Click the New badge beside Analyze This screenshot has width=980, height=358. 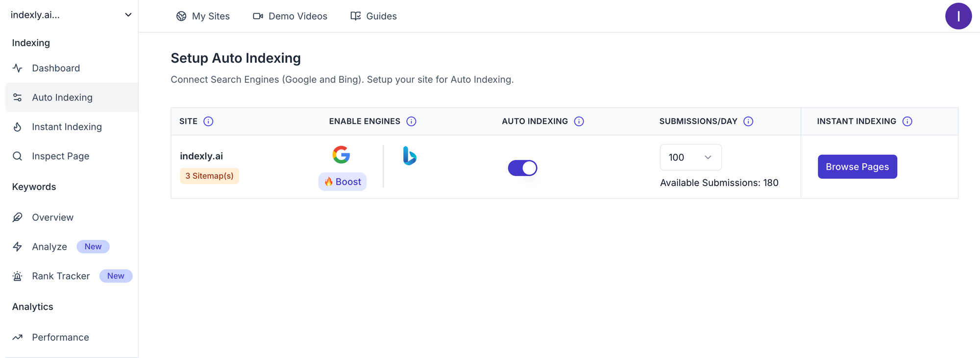tap(93, 246)
